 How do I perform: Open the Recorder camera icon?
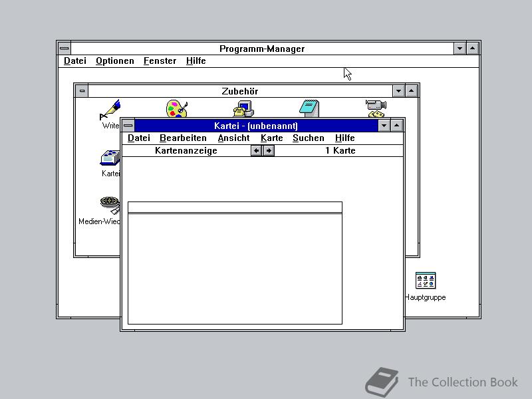click(376, 108)
